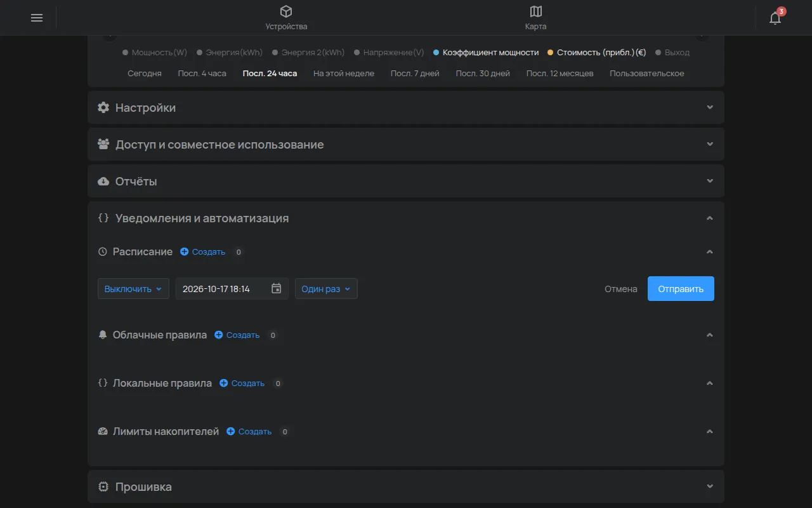Click plus icon to create Локальные правила
This screenshot has height=508, width=812.
pos(223,383)
